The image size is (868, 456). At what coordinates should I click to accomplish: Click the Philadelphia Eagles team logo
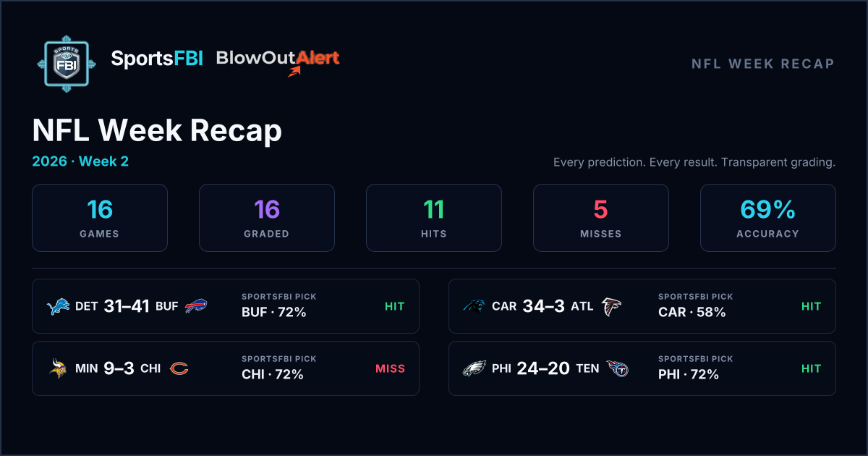click(475, 368)
